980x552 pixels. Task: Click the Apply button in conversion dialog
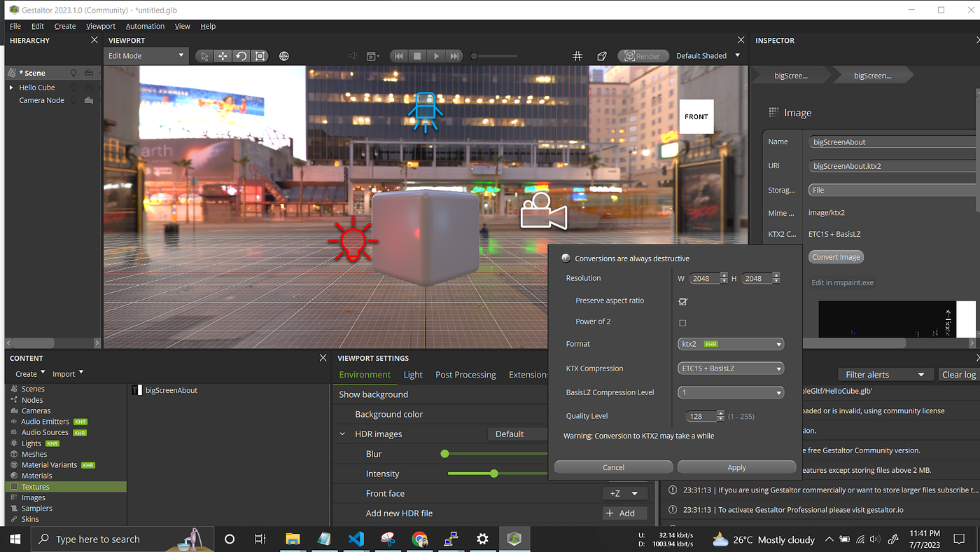coord(736,467)
